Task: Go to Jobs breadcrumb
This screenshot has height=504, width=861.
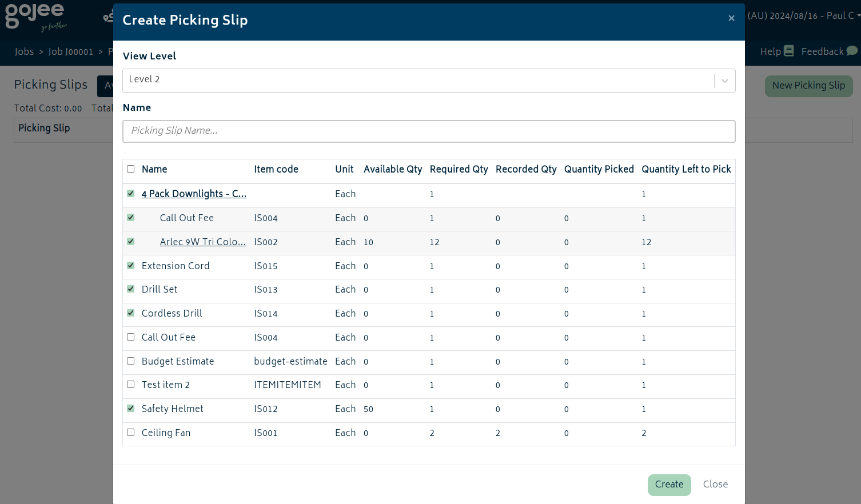Action: [24, 51]
